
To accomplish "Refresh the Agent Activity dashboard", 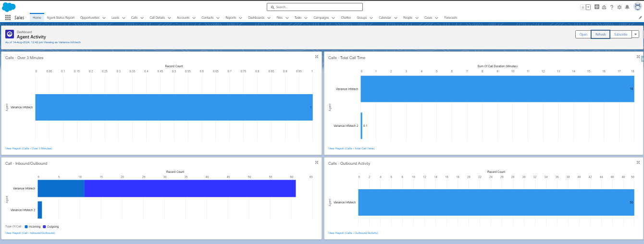I will pyautogui.click(x=600, y=34).
